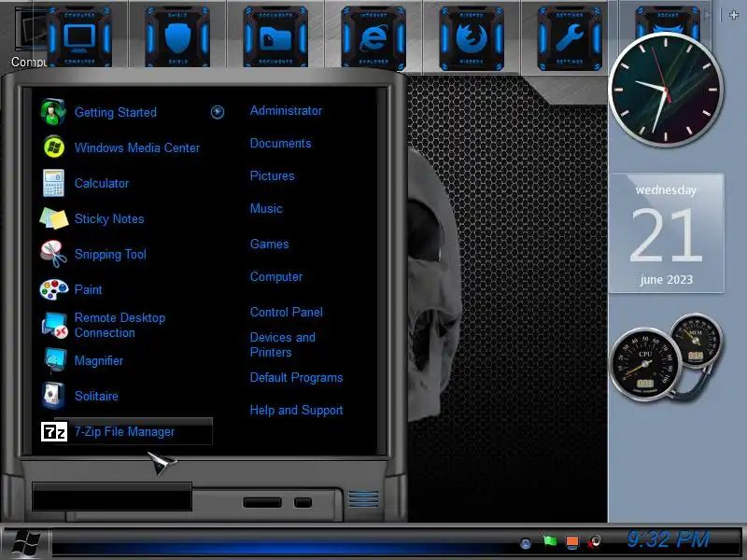This screenshot has height=560, width=747.
Task: Expand the Getting Started submenu arrow
Action: tap(218, 112)
